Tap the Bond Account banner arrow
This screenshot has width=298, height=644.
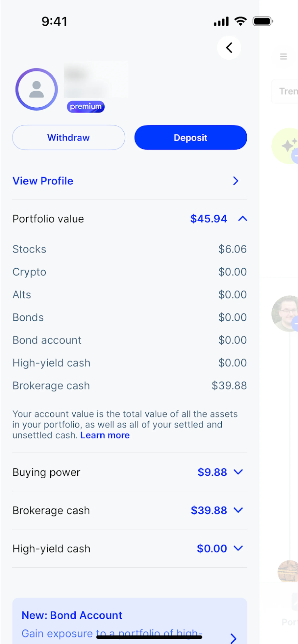(x=233, y=638)
